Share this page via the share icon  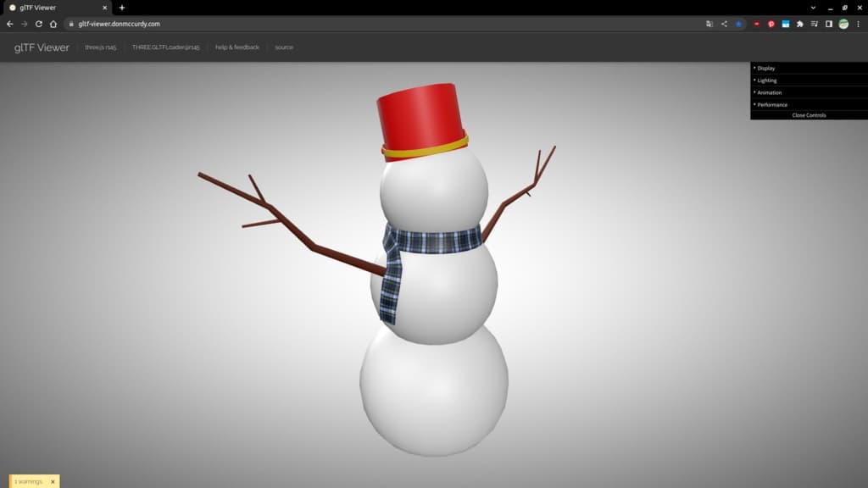[724, 24]
